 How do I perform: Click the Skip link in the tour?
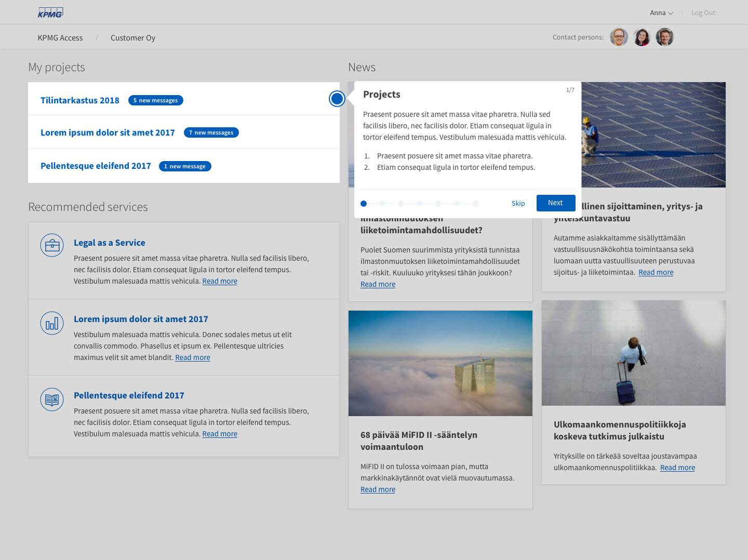[x=518, y=203]
